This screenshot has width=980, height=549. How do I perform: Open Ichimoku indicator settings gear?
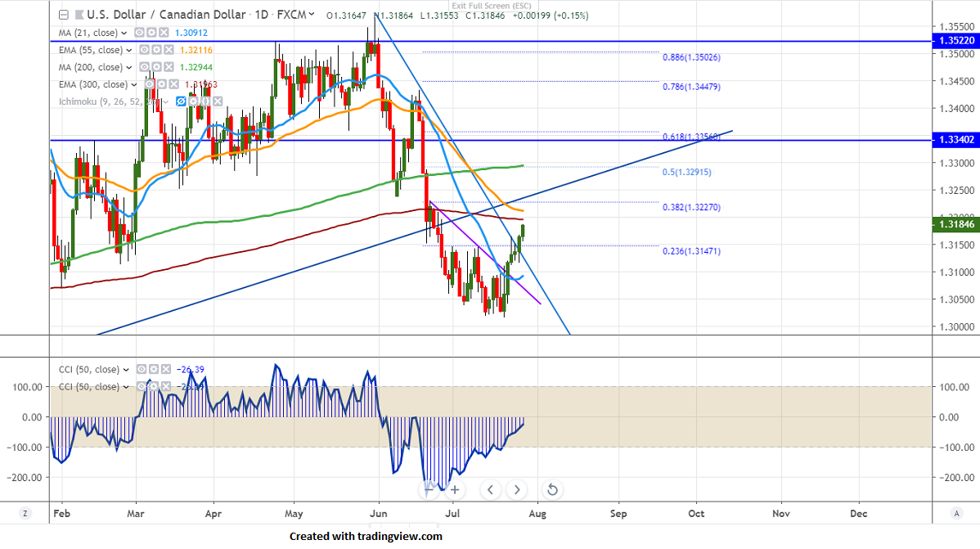[x=193, y=101]
